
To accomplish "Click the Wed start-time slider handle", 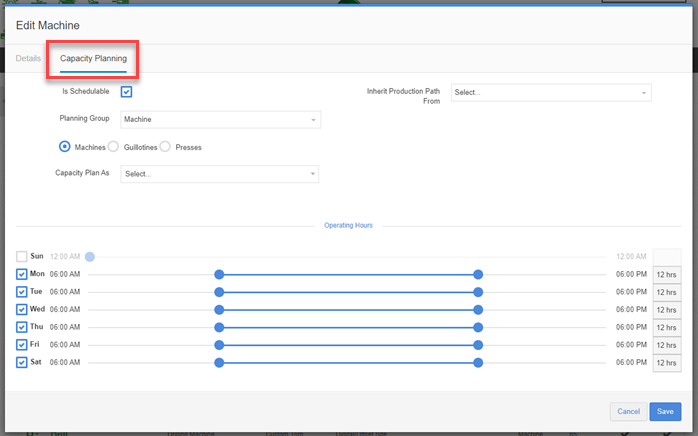I will pyautogui.click(x=219, y=310).
